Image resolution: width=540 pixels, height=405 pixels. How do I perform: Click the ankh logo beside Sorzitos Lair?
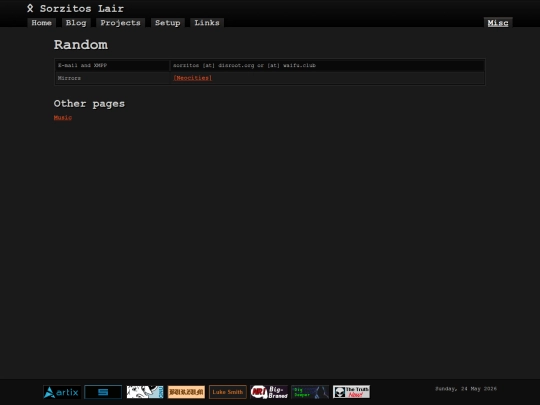click(x=30, y=8)
